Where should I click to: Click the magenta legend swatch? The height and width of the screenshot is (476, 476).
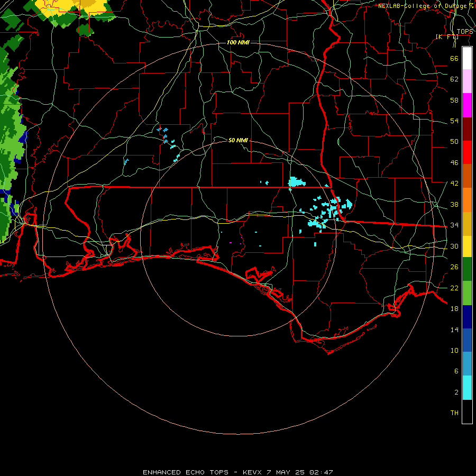(x=467, y=105)
